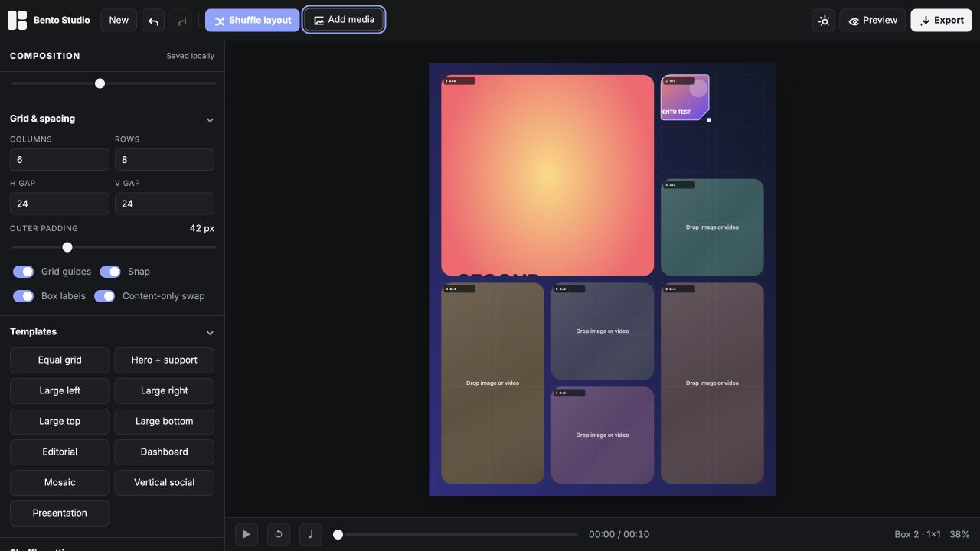Screen dimensions: 980x551
Task: Apply the Hero + support template
Action: pyautogui.click(x=165, y=360)
